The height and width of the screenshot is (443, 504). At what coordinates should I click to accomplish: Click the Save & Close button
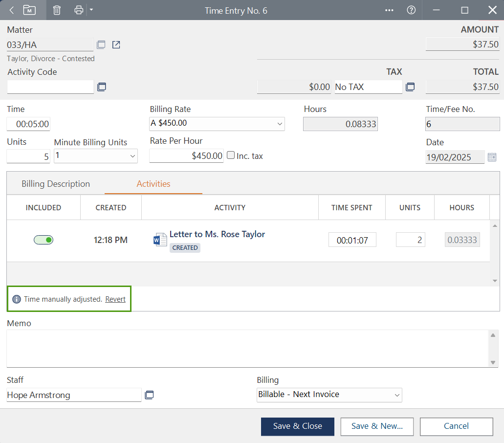click(x=297, y=426)
